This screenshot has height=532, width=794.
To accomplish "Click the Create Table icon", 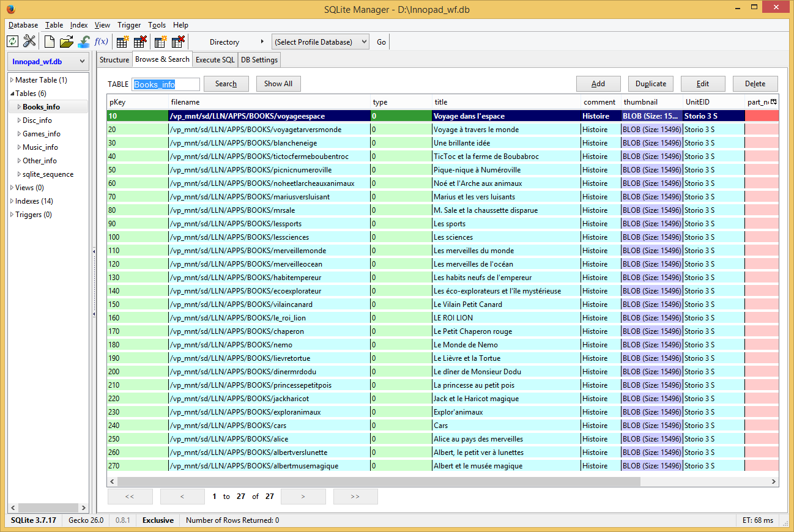I will tap(122, 42).
